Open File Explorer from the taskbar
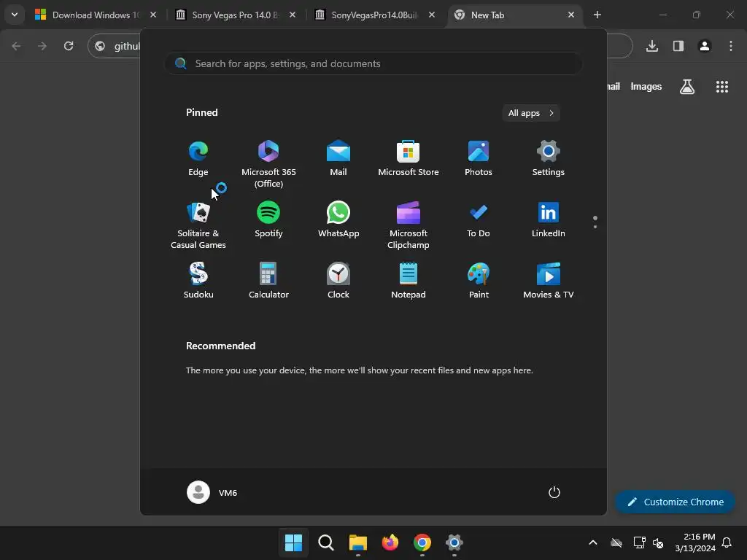Screen dimensions: 747x560 pyautogui.click(x=357, y=542)
